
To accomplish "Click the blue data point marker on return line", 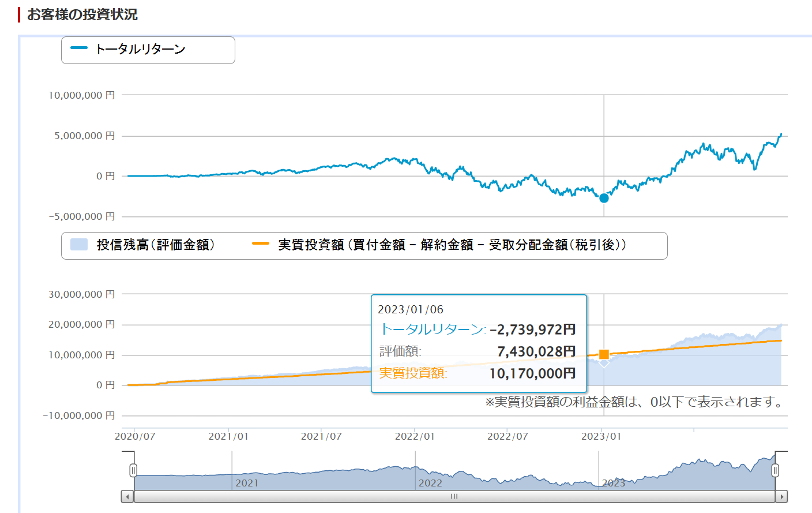I will pos(604,198).
